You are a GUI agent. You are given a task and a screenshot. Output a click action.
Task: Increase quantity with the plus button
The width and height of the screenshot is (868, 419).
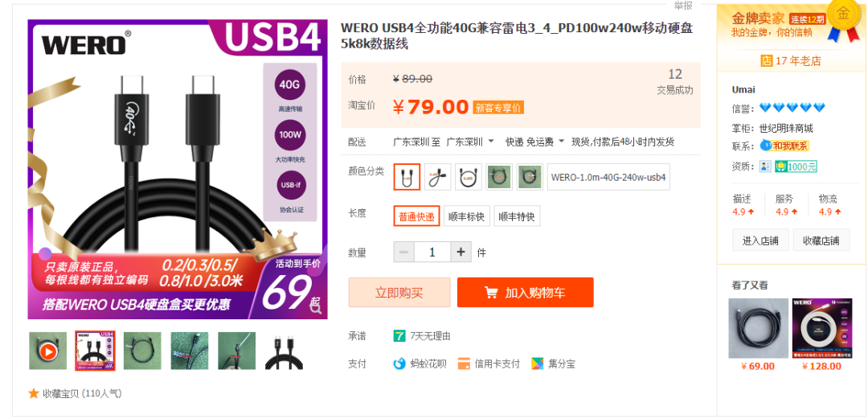point(461,253)
